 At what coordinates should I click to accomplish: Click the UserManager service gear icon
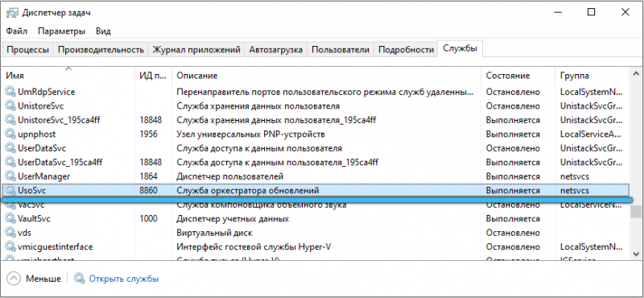10,176
